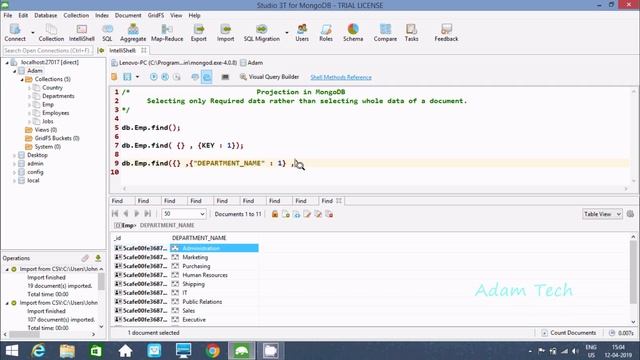The image size is (640, 360).
Task: Open SQL Migration tool
Action: pos(262,32)
